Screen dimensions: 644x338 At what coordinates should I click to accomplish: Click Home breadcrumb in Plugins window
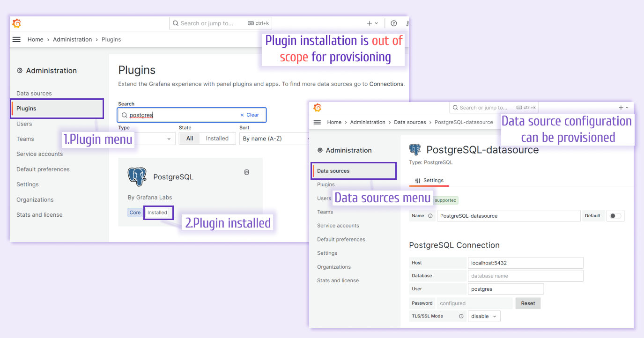(36, 39)
